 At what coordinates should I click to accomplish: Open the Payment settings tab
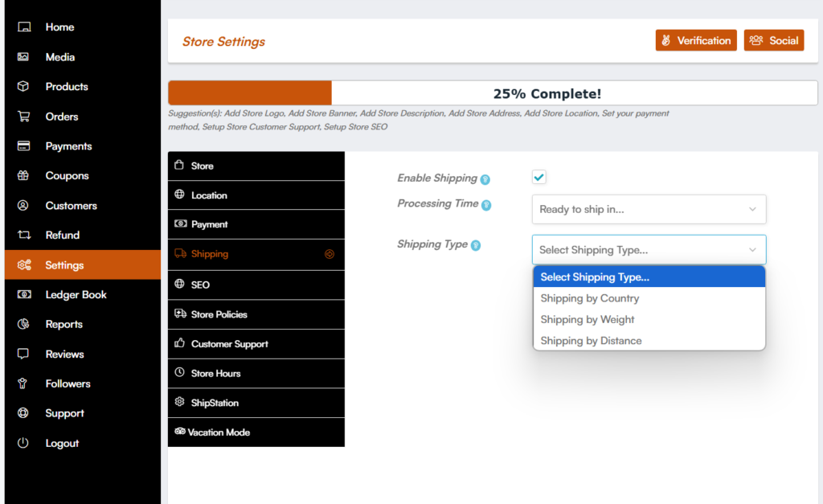(210, 224)
